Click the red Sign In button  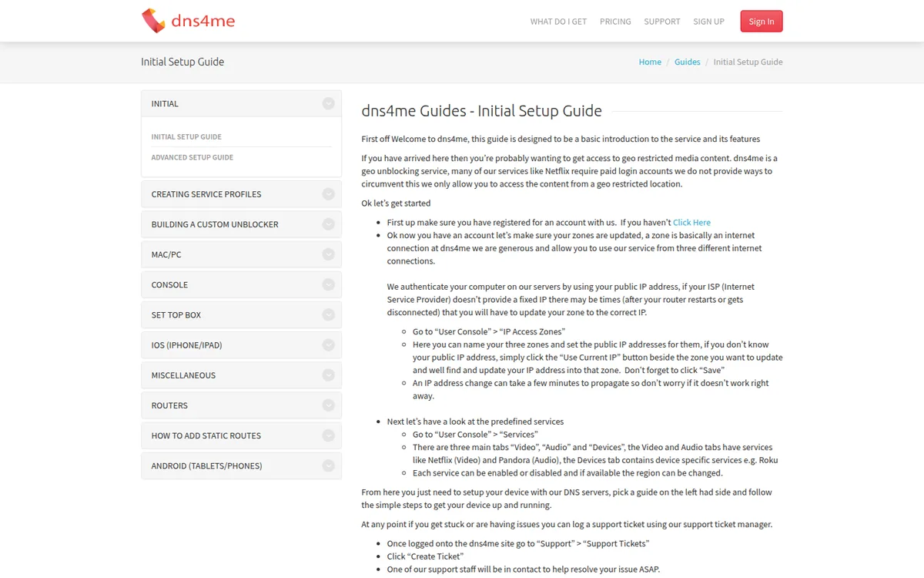(x=762, y=22)
